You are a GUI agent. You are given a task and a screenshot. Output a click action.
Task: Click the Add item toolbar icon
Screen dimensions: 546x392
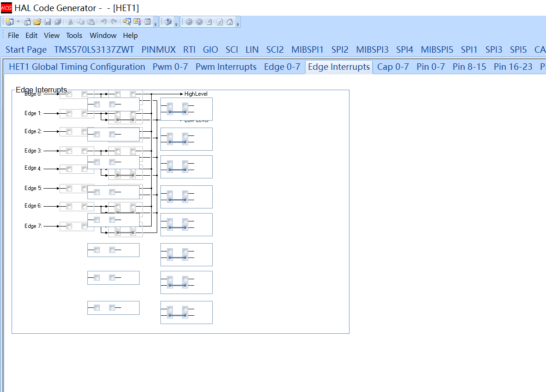click(27, 22)
